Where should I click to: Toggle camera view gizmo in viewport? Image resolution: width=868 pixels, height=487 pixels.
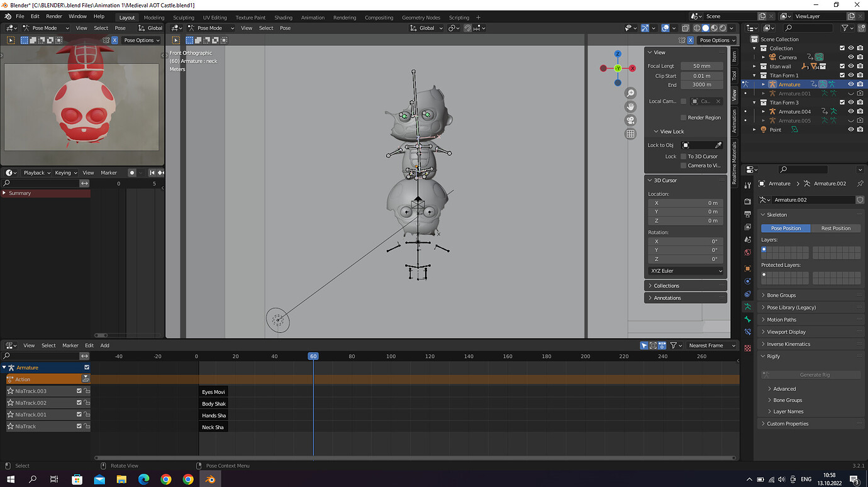(630, 120)
